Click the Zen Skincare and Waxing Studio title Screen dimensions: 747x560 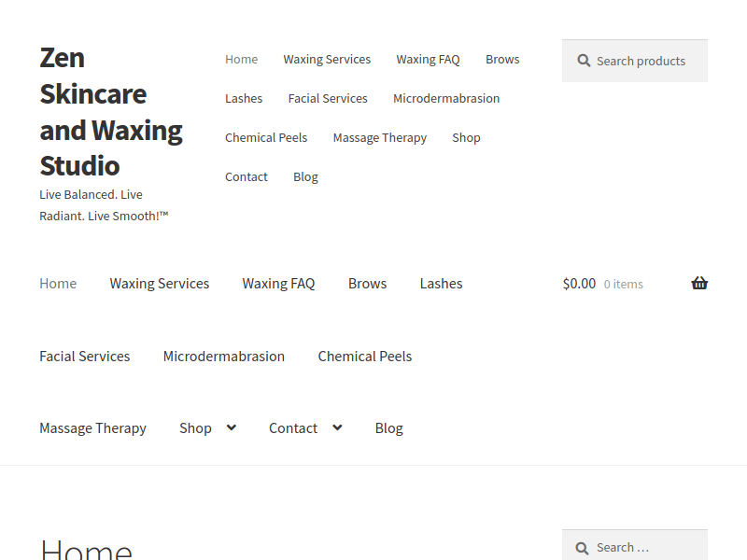tap(110, 112)
